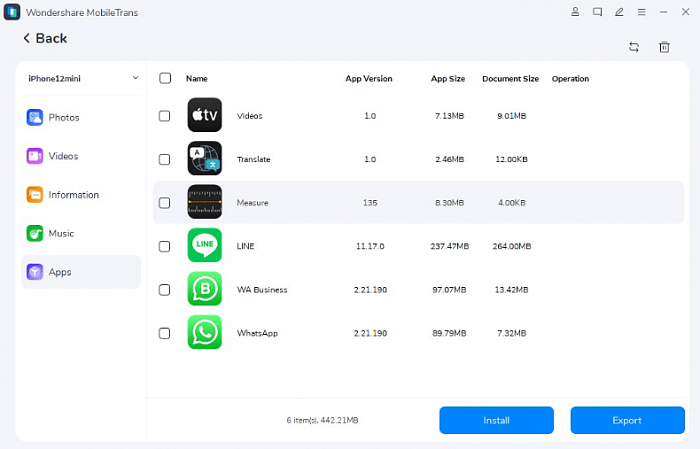The width and height of the screenshot is (700, 449).
Task: Click the App Version column header
Action: (369, 79)
